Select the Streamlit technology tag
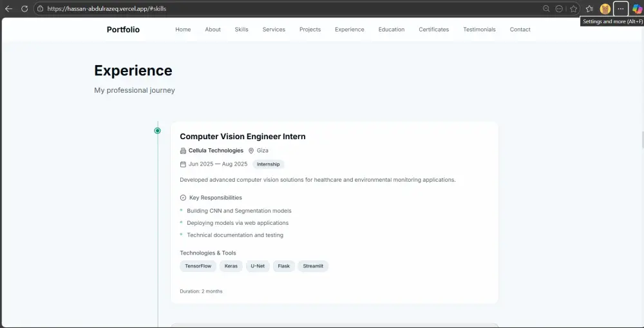644x328 pixels. point(313,266)
